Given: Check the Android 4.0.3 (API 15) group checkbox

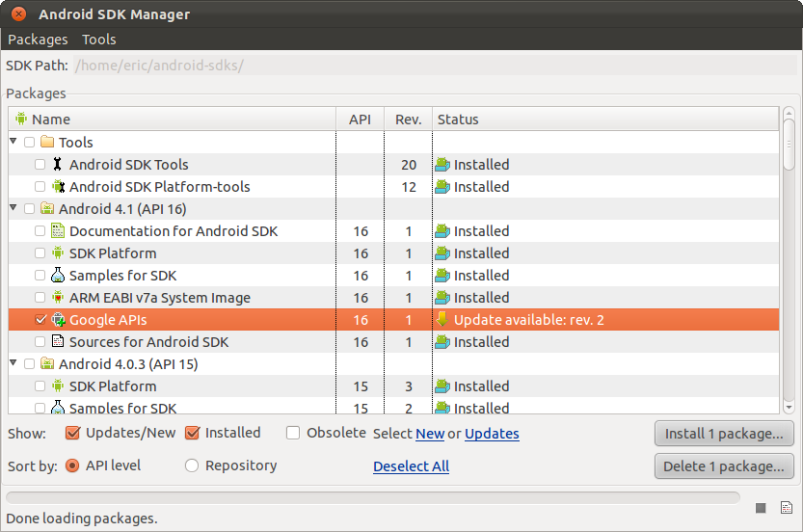Looking at the screenshot, I should tap(29, 363).
